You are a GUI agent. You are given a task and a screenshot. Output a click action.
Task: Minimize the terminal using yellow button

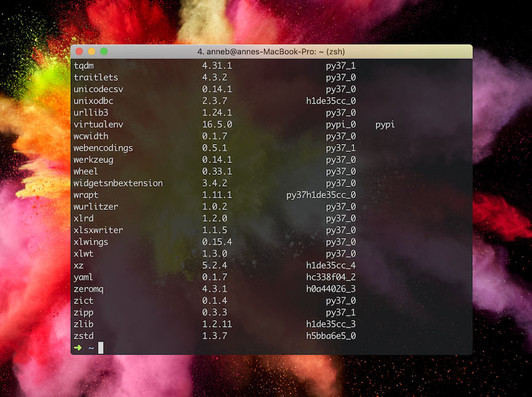(x=92, y=52)
